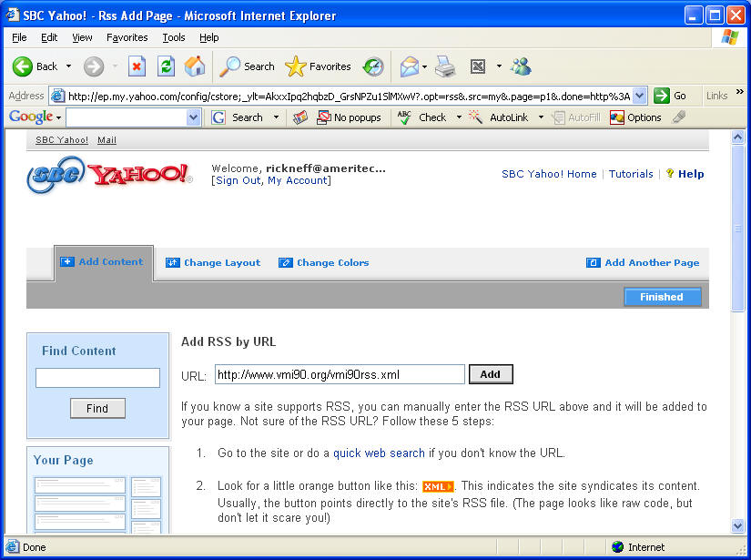Click the page icon in address bar
This screenshot has height=560, width=751.
(57, 96)
